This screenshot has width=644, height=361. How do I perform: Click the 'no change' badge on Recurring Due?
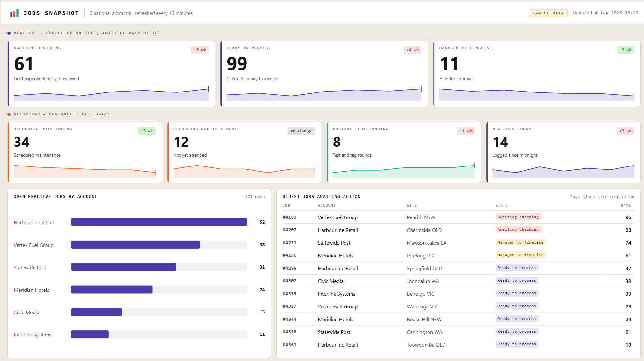click(301, 131)
